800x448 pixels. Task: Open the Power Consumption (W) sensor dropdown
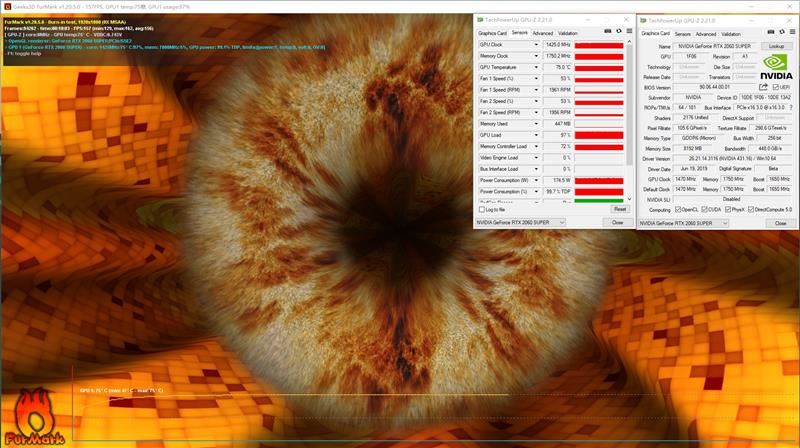(536, 181)
